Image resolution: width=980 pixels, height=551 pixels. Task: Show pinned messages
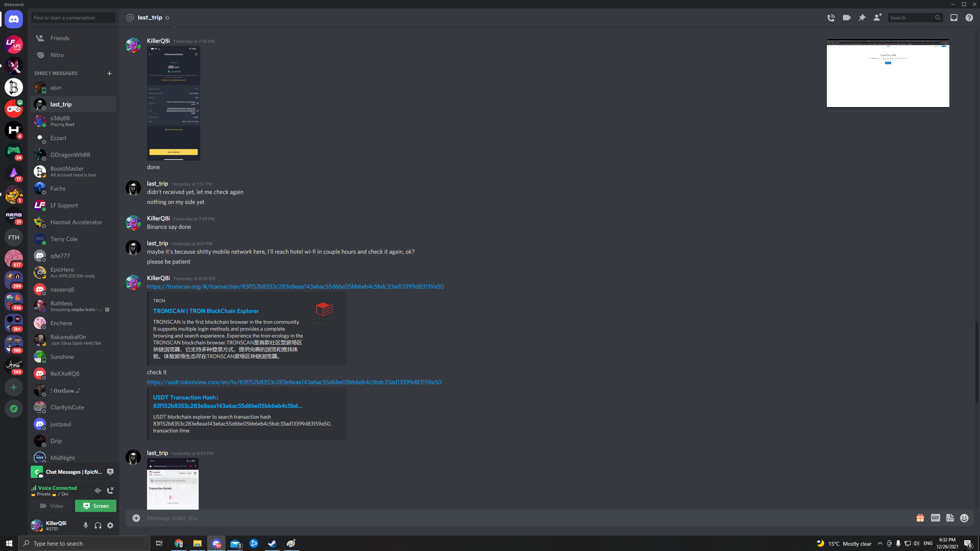point(862,18)
